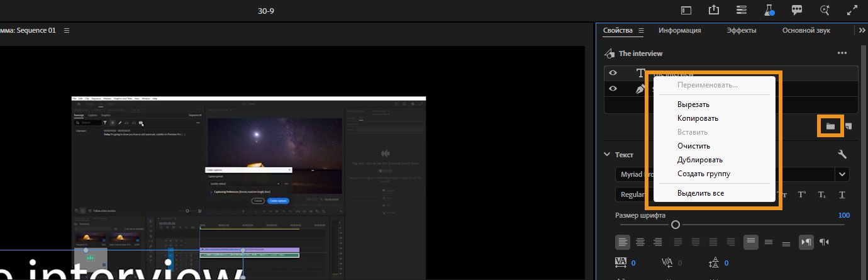The width and height of the screenshot is (868, 280).
Task: Open the three-dots menu beside The interview
Action: point(842,53)
